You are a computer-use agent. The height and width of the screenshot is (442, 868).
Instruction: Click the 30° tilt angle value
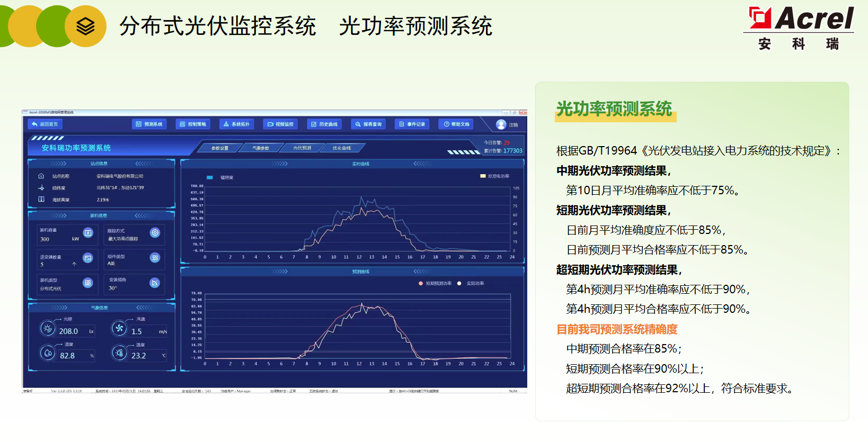click(x=113, y=288)
